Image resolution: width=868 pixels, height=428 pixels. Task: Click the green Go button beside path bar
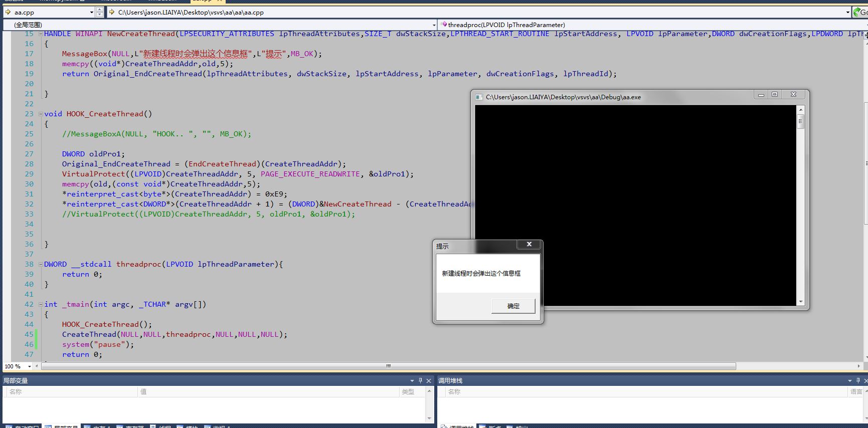coord(861,12)
